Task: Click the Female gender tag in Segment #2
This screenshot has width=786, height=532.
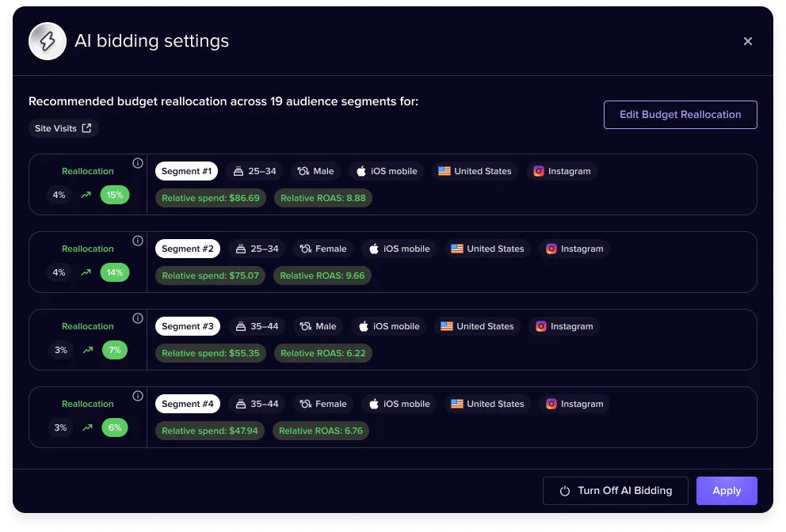Action: [323, 249]
